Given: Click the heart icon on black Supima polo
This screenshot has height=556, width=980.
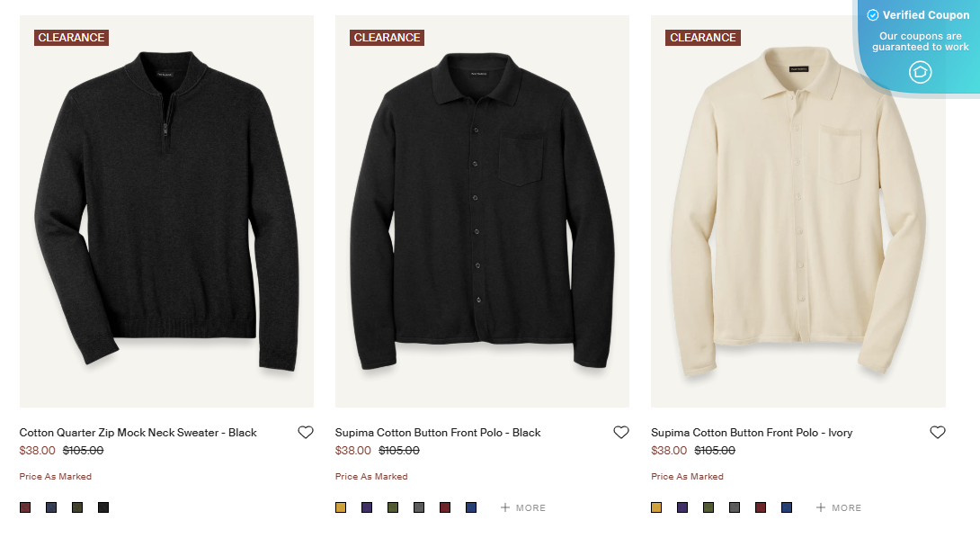Looking at the screenshot, I should pos(620,432).
